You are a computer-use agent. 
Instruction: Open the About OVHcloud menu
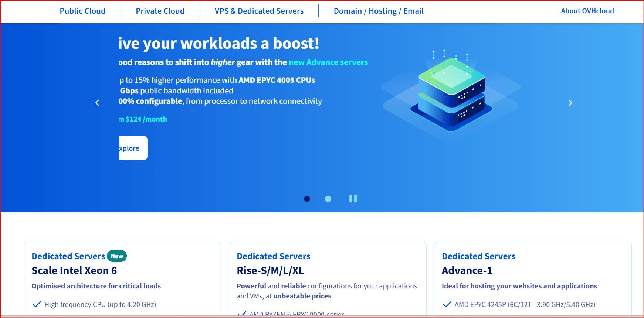[x=587, y=11]
